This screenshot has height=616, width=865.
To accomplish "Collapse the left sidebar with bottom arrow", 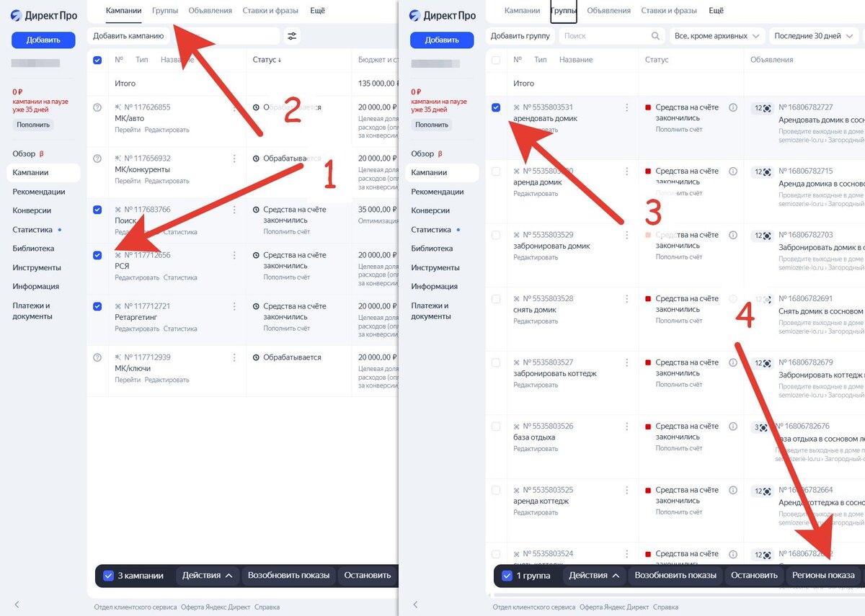I will pyautogui.click(x=17, y=604).
